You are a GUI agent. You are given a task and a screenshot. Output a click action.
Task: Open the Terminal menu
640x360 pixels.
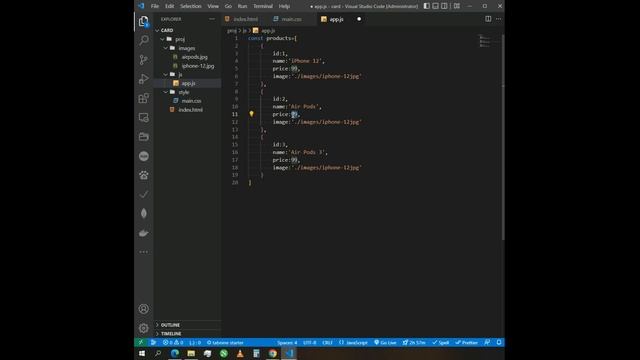(x=263, y=6)
